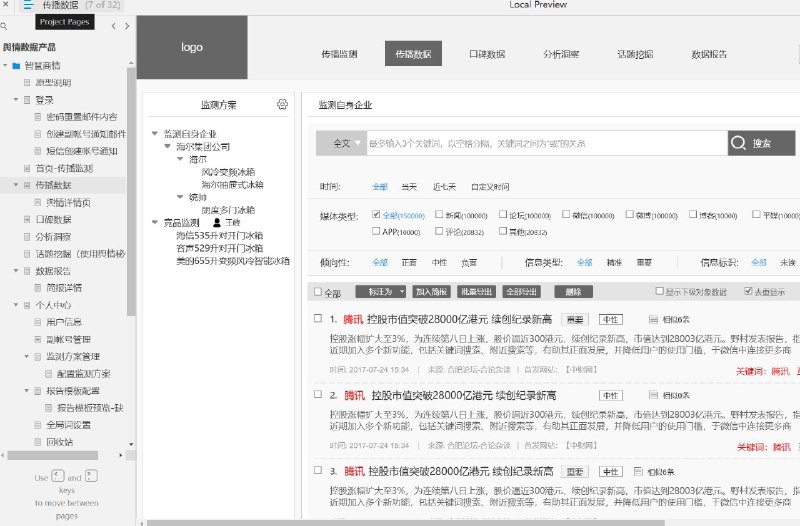The image size is (800, 526).
Task: Click sidebar vertical scrollbar down arrow
Action: [x=131, y=444]
